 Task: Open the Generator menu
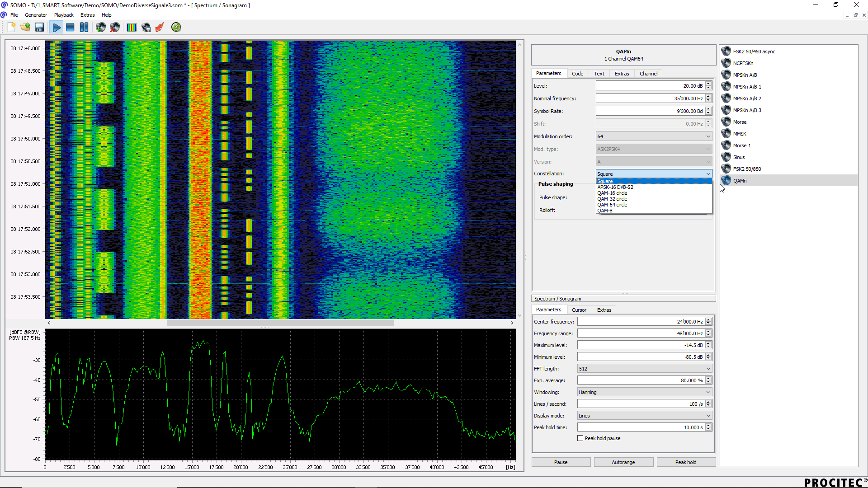pyautogui.click(x=36, y=15)
